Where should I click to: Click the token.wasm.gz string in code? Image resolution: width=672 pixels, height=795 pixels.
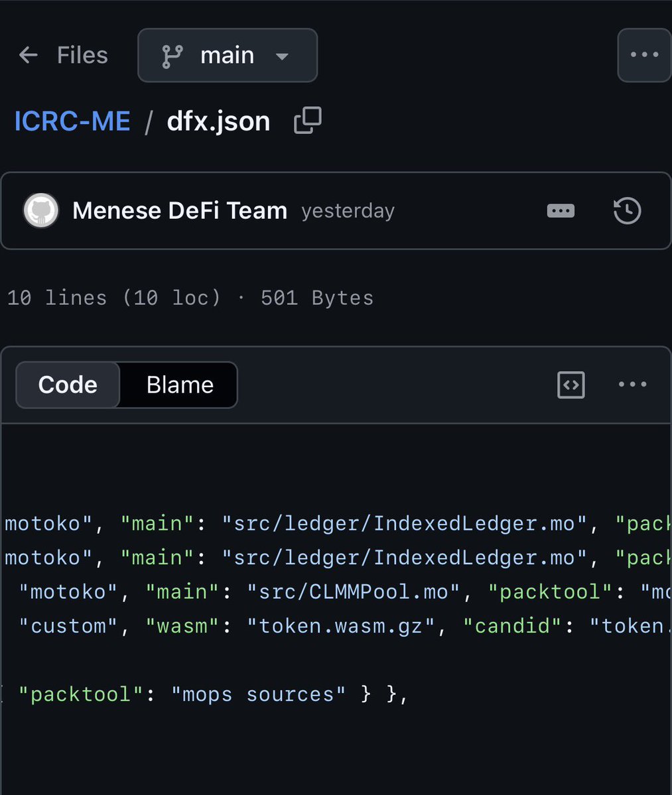(x=341, y=625)
